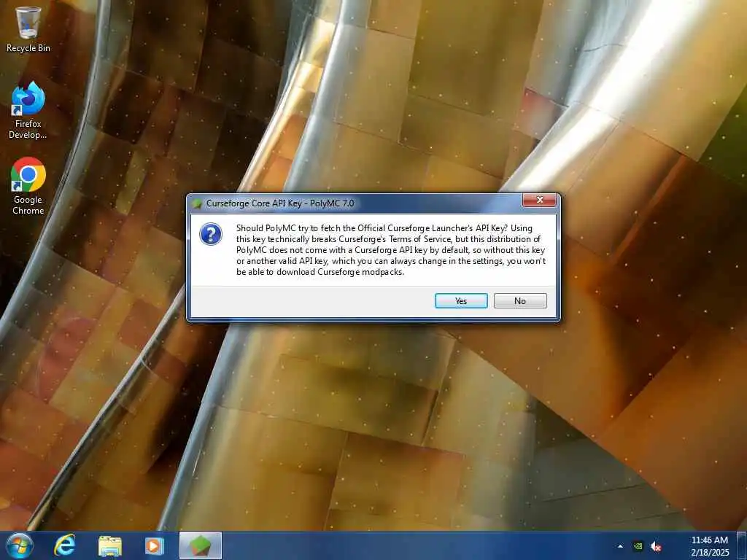Switch to PolyMC via its taskbar button

201,545
